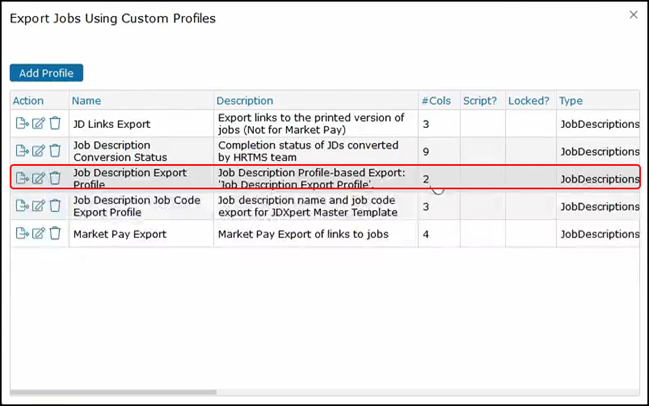Export the JD Links Export profile
This screenshot has height=406, width=649.
click(x=22, y=124)
